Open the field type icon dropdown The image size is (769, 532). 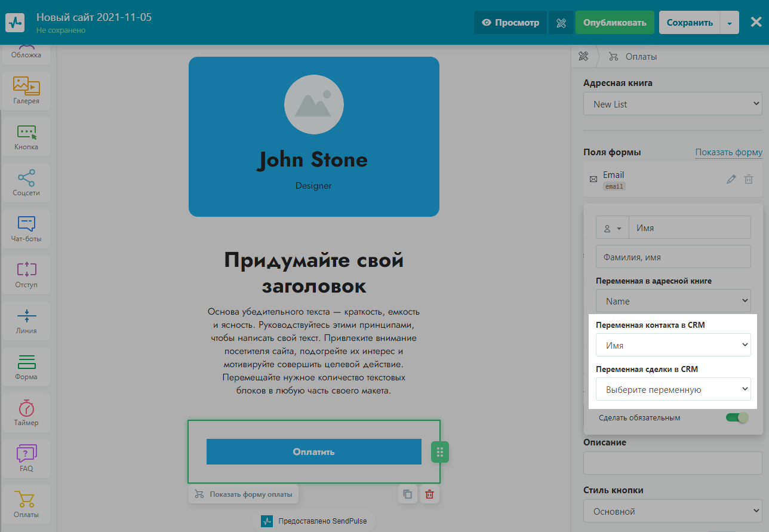pos(613,227)
